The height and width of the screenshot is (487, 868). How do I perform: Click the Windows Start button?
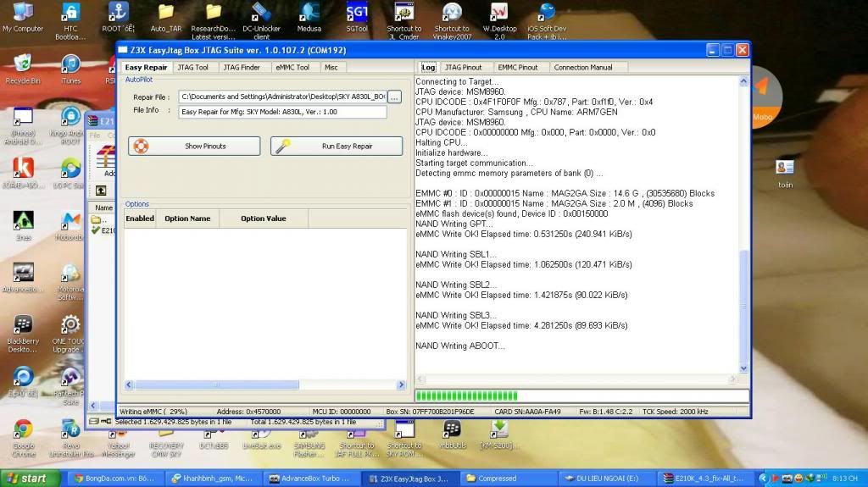pos(31,479)
